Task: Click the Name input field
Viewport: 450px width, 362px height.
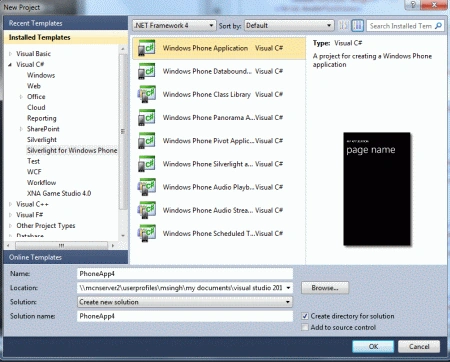Action: click(185, 274)
